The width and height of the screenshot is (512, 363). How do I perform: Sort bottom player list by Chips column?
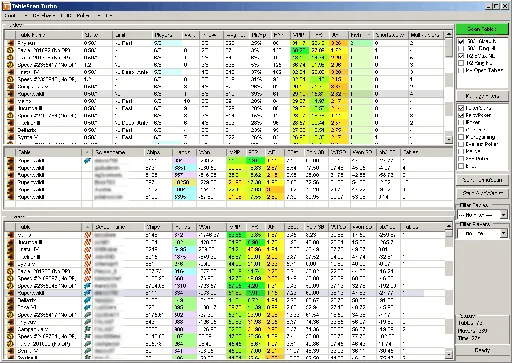[158, 227]
